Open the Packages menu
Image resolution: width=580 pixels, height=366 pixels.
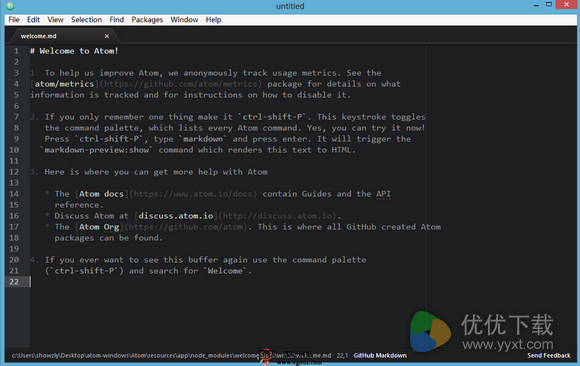(x=147, y=20)
